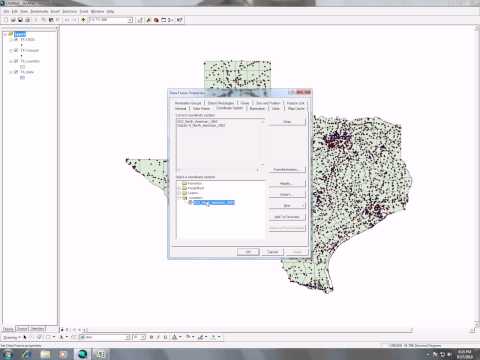Click the current coordinate system text box
The height and width of the screenshot is (360, 480).
click(x=220, y=146)
